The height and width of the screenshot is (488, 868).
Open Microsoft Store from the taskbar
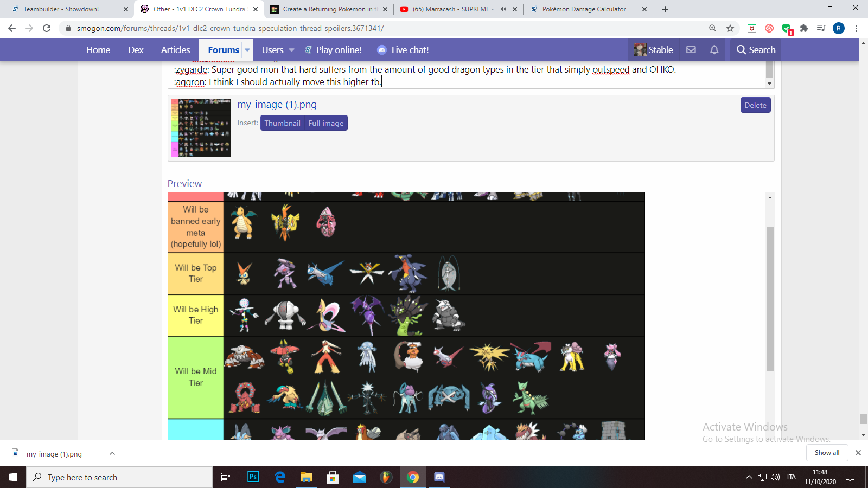click(333, 477)
